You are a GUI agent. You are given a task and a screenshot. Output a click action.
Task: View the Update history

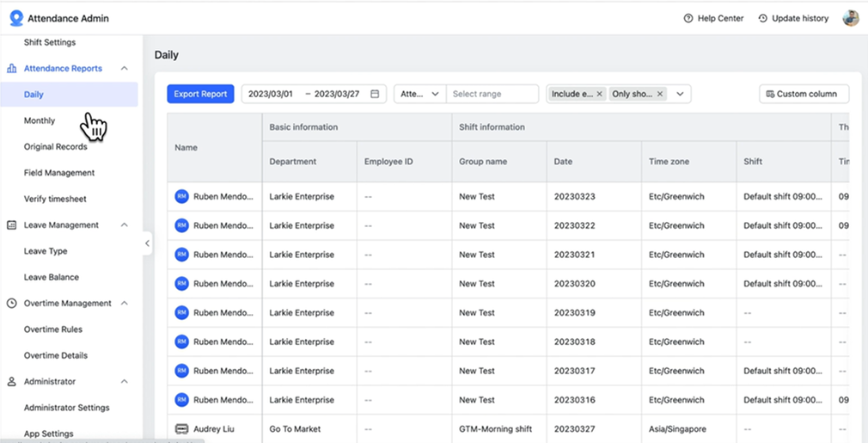coord(793,18)
